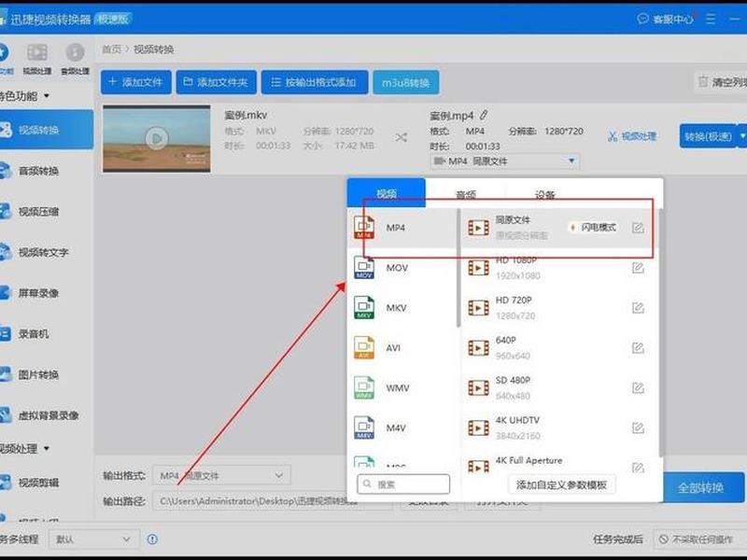Open the 输出格式 dropdown
This screenshot has width=747, height=560.
[x=221, y=475]
